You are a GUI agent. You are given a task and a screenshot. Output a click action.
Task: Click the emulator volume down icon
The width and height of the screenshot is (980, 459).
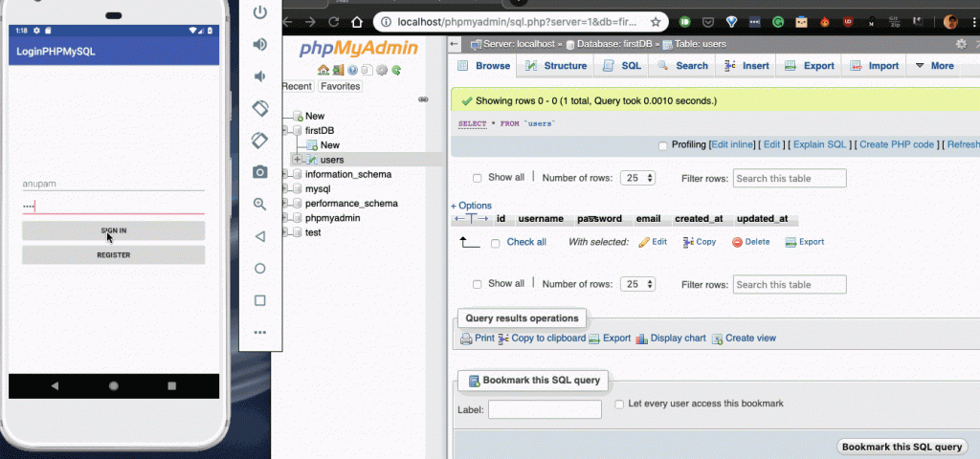pyautogui.click(x=258, y=76)
